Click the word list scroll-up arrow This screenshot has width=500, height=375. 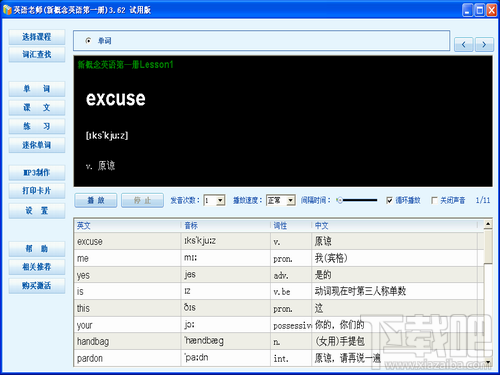[488, 224]
